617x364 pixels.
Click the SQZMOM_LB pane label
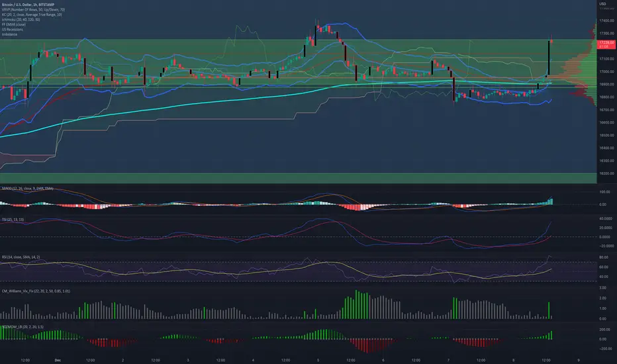coord(23,327)
